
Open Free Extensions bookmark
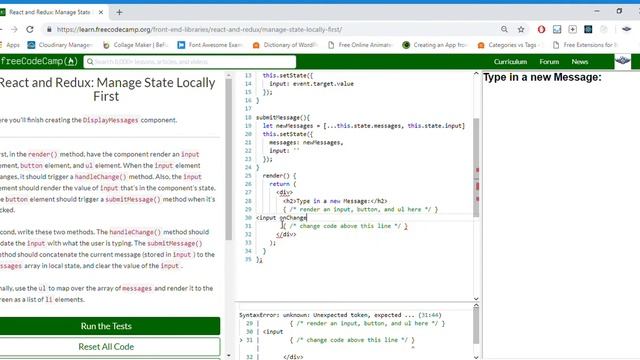click(586, 45)
